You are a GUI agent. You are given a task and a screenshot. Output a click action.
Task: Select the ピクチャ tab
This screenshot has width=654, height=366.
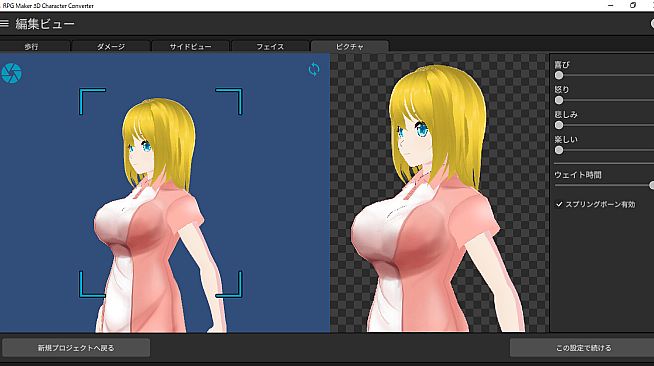[350, 46]
